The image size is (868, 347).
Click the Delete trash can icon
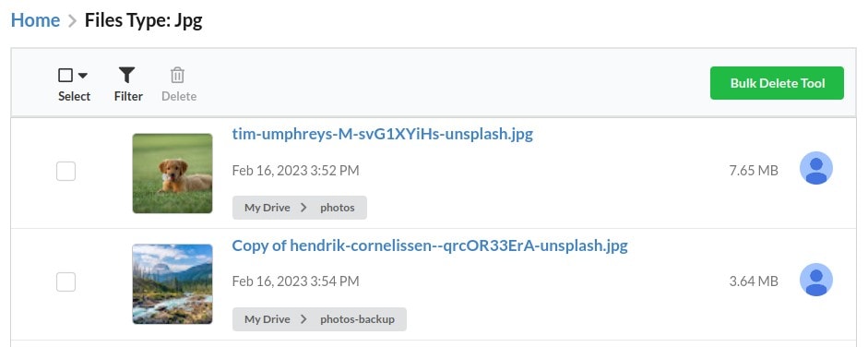tap(177, 75)
